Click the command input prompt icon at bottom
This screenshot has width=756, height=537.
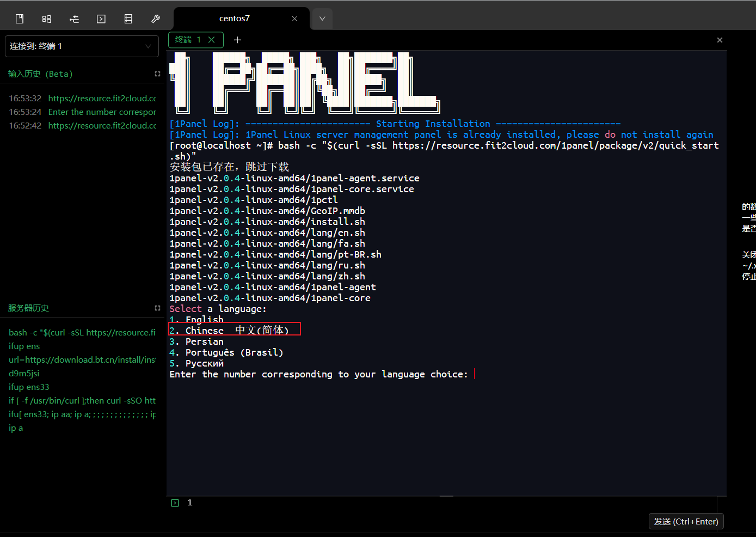175,503
